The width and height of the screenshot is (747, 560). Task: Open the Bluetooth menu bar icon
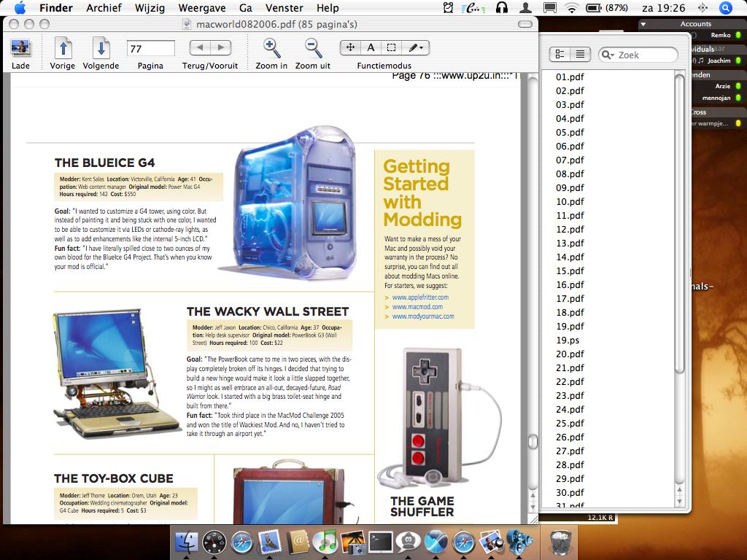coord(703,7)
